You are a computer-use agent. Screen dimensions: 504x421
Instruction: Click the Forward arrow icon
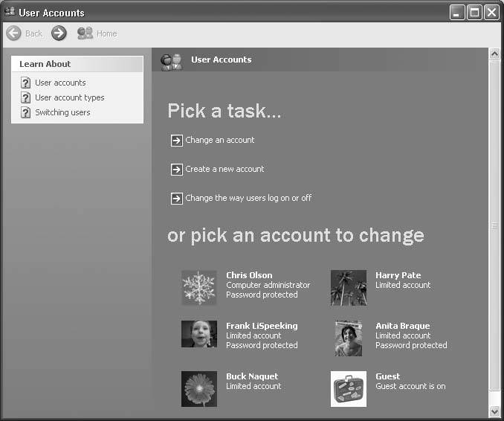[59, 33]
